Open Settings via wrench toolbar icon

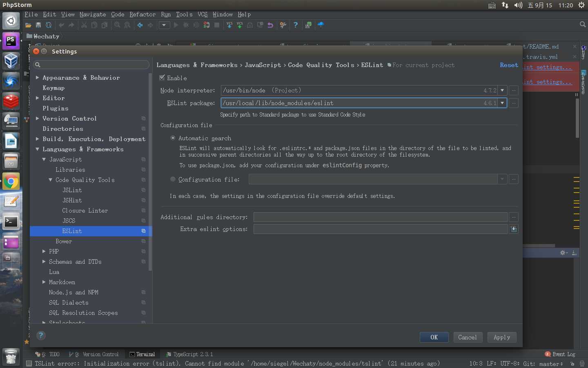[x=283, y=25]
